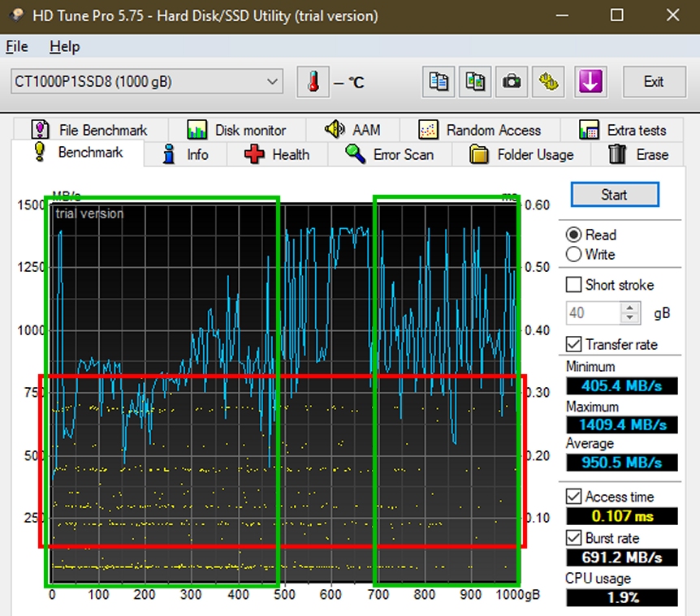Image resolution: width=700 pixels, height=616 pixels.
Task: Click the Average 950.5 MB/s value
Action: (x=622, y=463)
